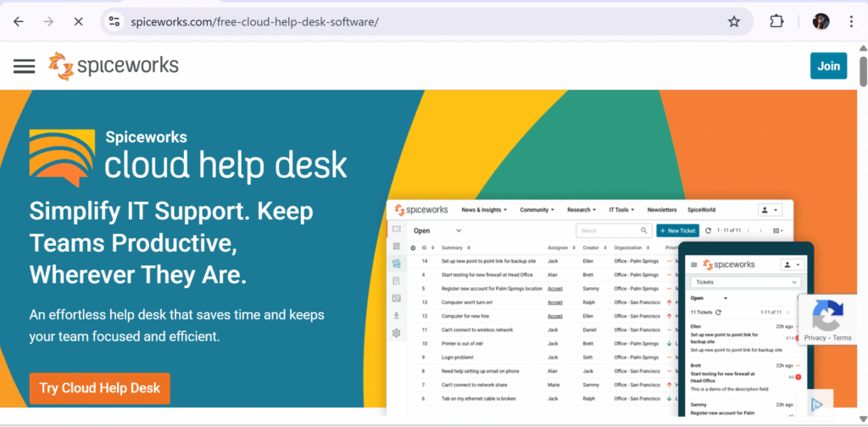This screenshot has height=427, width=868.
Task: Click the tickets icon in dashboard sidebar
Action: pos(396,229)
